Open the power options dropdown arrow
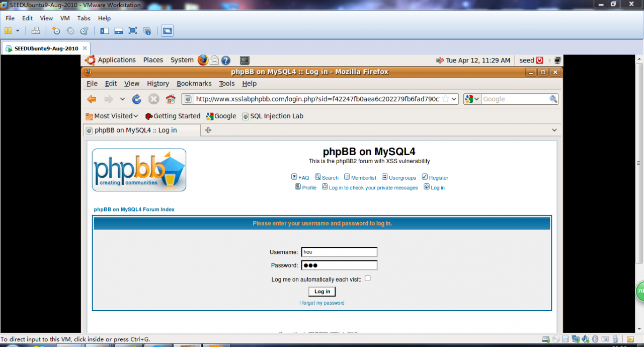Image resolution: width=644 pixels, height=347 pixels. [x=18, y=31]
